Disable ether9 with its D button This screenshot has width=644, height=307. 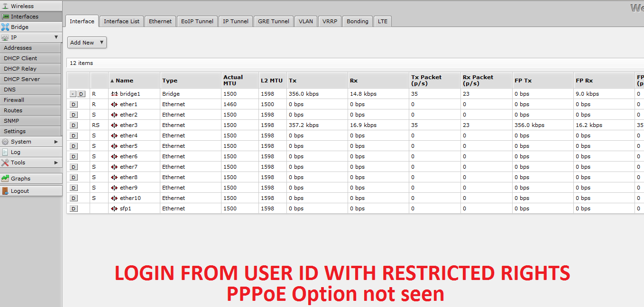pyautogui.click(x=74, y=188)
